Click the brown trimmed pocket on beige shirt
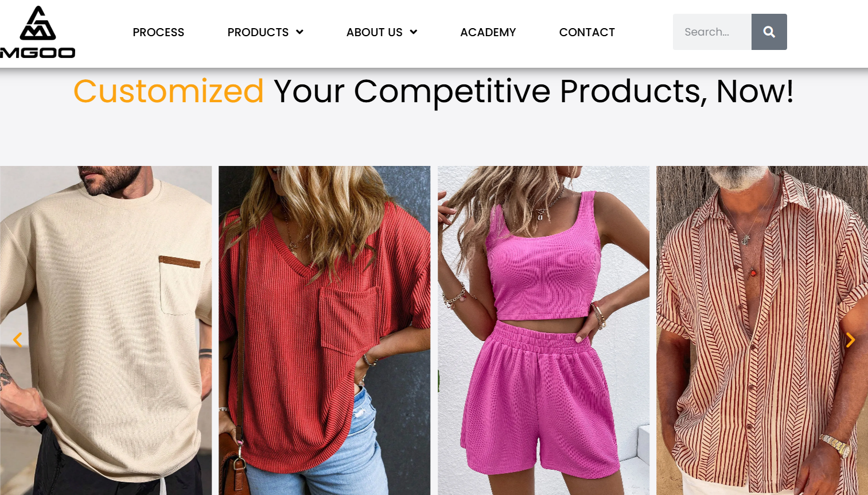The width and height of the screenshot is (868, 495). click(x=180, y=285)
